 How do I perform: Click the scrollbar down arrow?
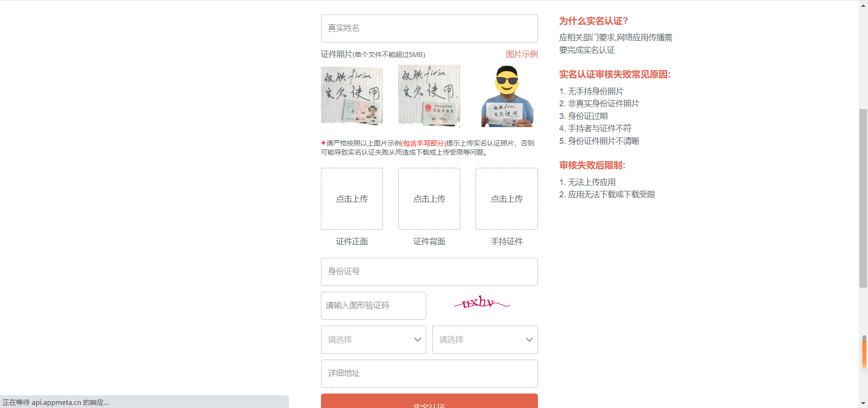(863, 403)
